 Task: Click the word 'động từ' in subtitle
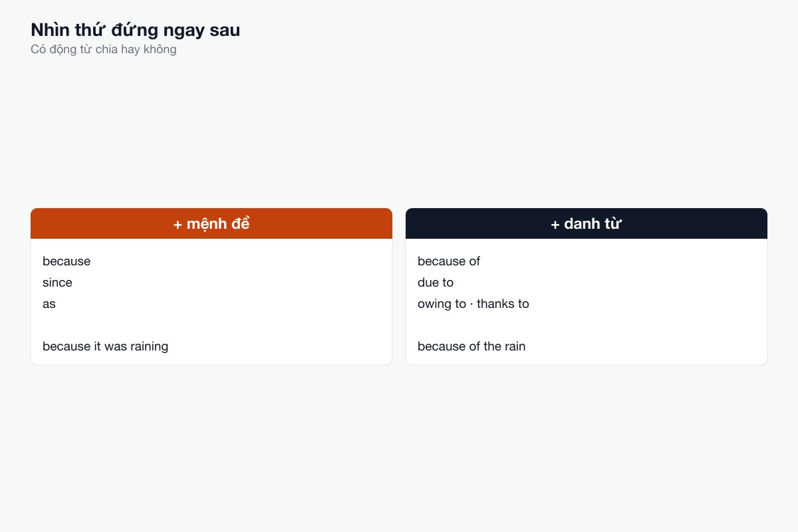70,49
